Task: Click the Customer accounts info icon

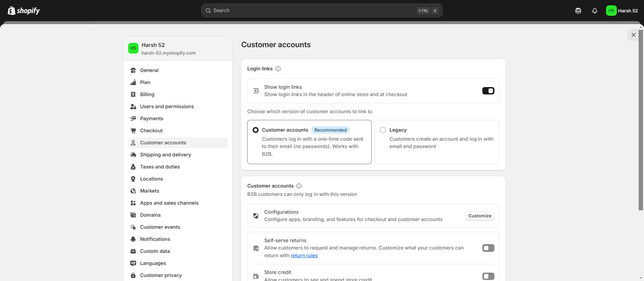Action: click(299, 186)
